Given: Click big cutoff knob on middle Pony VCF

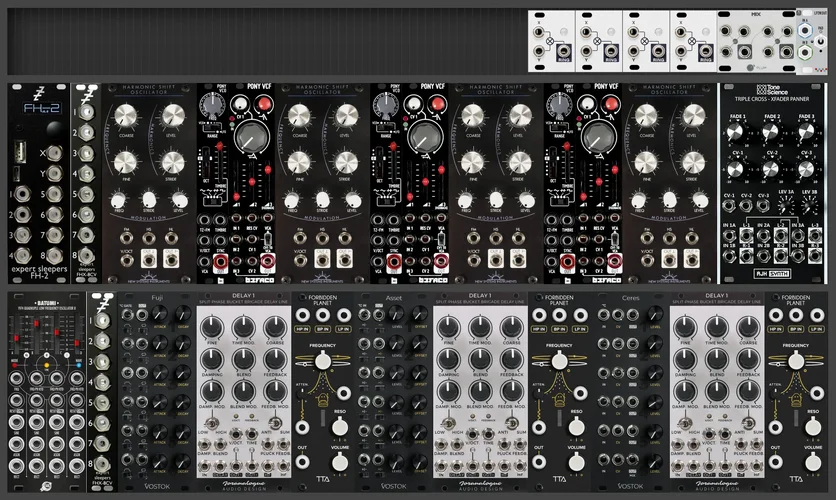Looking at the screenshot, I should 423,139.
